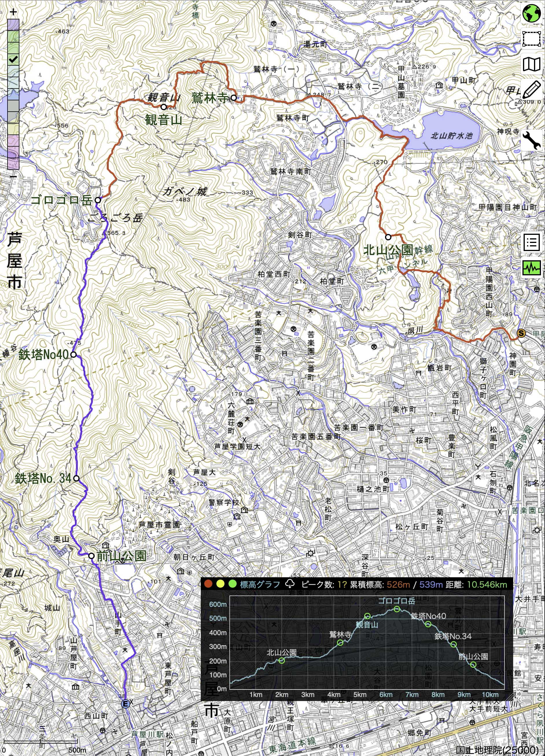Screen dimensions: 545x756
Task: Open the wrench settings tool
Action: click(x=531, y=140)
